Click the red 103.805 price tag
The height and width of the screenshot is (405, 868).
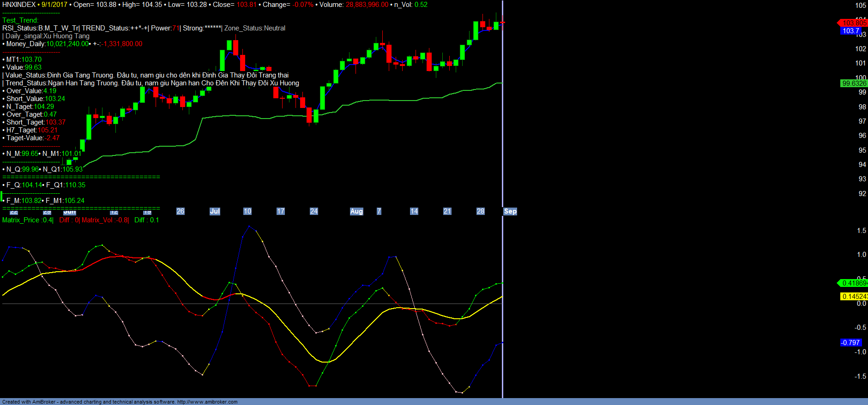pyautogui.click(x=854, y=23)
